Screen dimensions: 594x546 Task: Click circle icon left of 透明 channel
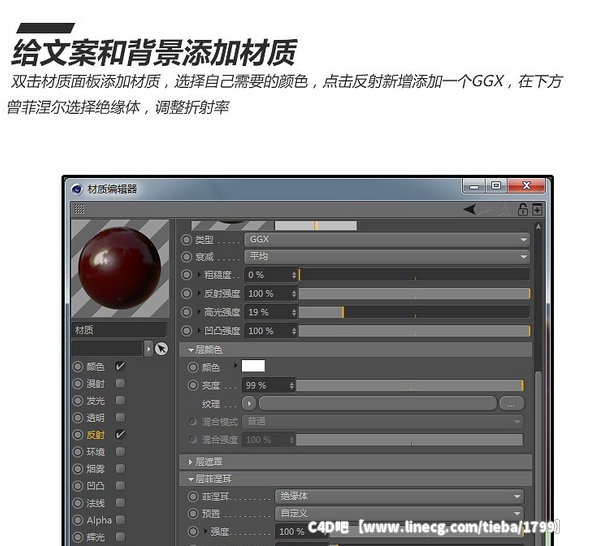tap(78, 418)
